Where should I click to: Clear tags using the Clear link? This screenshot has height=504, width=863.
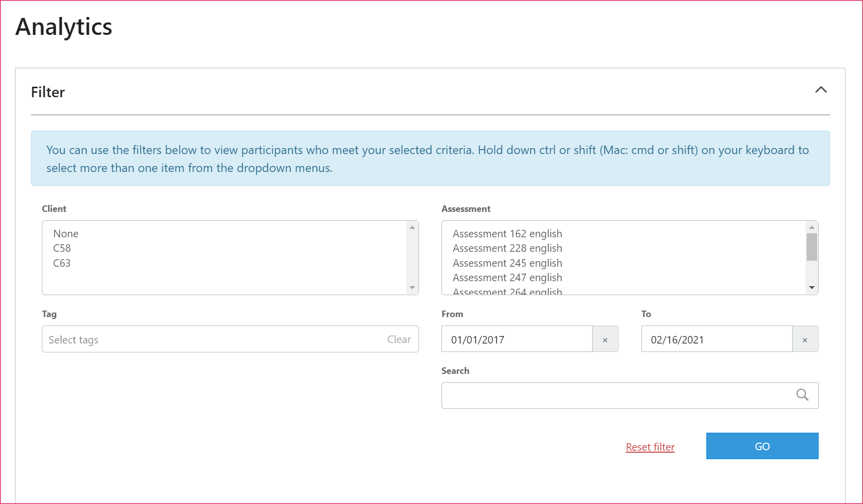point(399,339)
